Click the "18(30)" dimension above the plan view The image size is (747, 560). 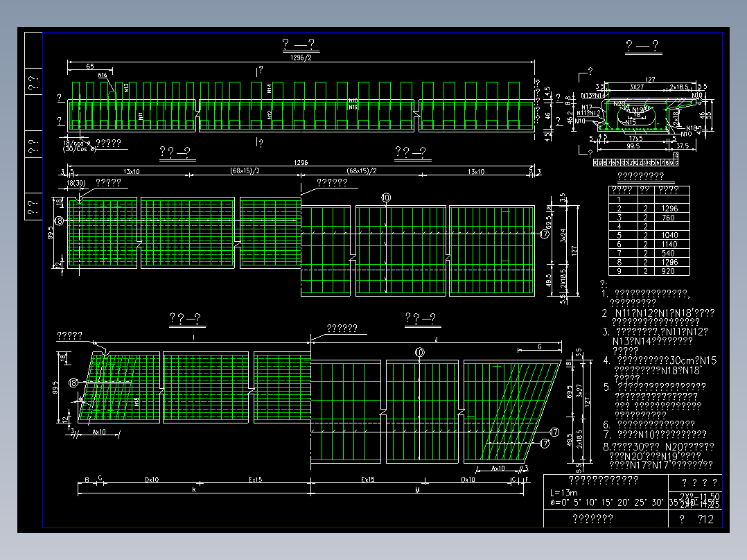point(76,183)
